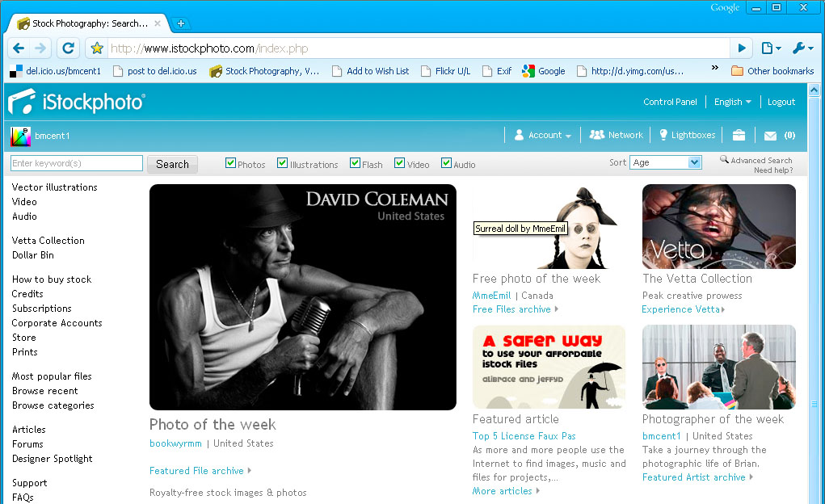This screenshot has width=825, height=504.
Task: Uncheck the Audio checkbox
Action: tap(446, 163)
